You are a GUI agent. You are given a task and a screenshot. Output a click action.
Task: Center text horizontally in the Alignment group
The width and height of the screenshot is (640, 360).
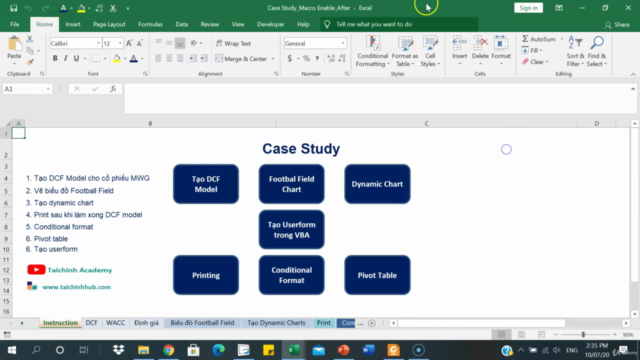click(x=169, y=58)
